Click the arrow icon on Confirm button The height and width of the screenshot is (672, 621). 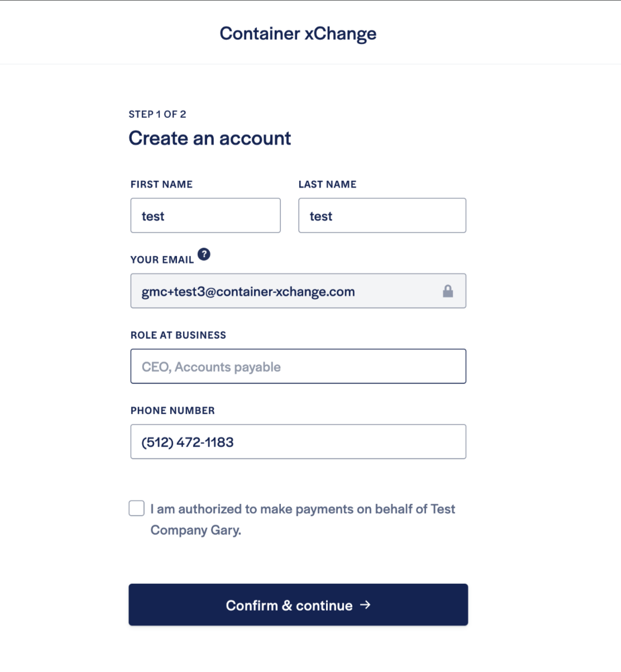point(365,605)
